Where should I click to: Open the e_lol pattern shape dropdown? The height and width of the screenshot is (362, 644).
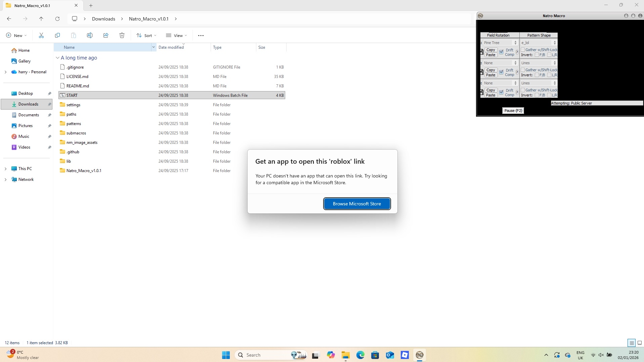[x=555, y=42]
